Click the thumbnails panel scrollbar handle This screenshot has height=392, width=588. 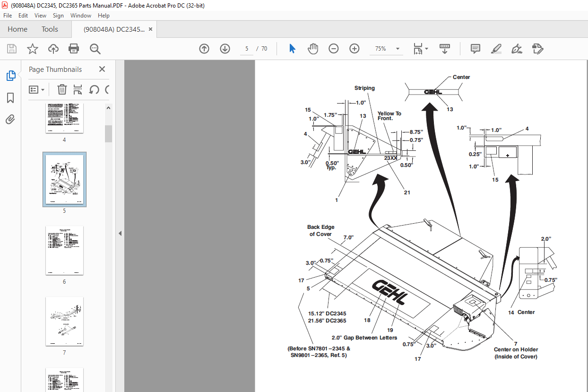tap(108, 134)
